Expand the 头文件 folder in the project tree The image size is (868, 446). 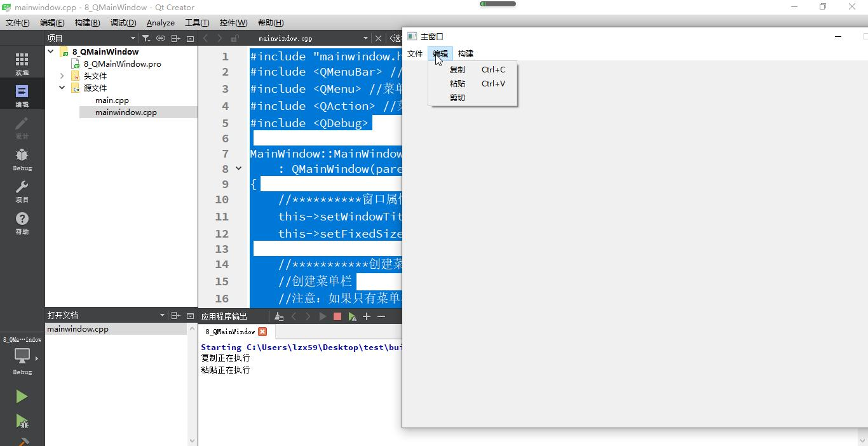click(61, 76)
